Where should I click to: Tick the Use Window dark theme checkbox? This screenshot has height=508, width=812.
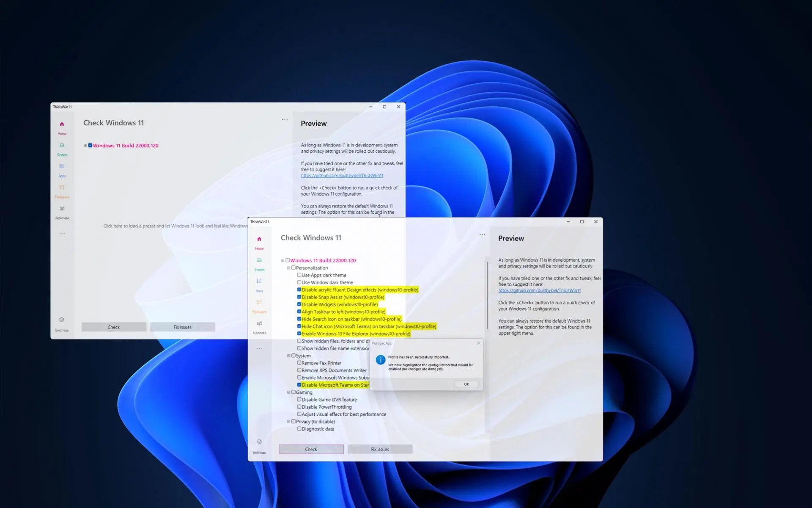[x=299, y=282]
